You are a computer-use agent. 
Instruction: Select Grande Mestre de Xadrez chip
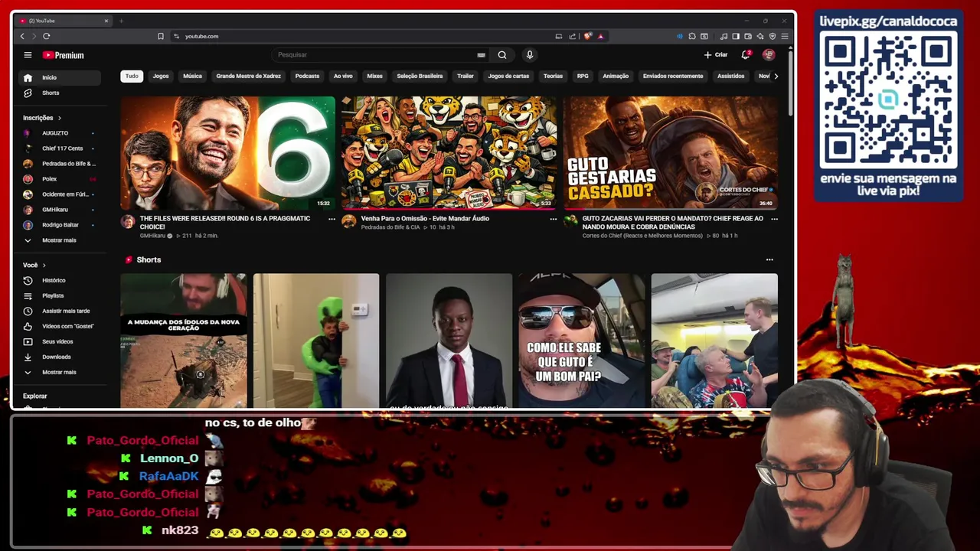tap(248, 76)
